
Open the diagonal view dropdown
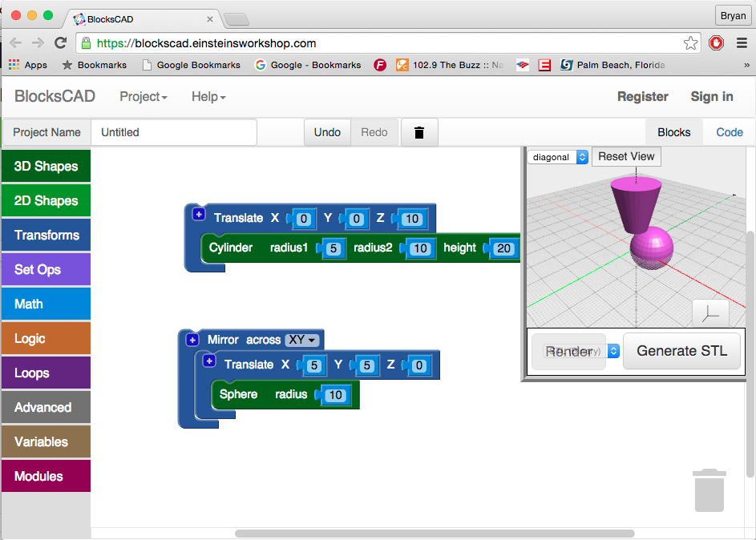click(559, 157)
